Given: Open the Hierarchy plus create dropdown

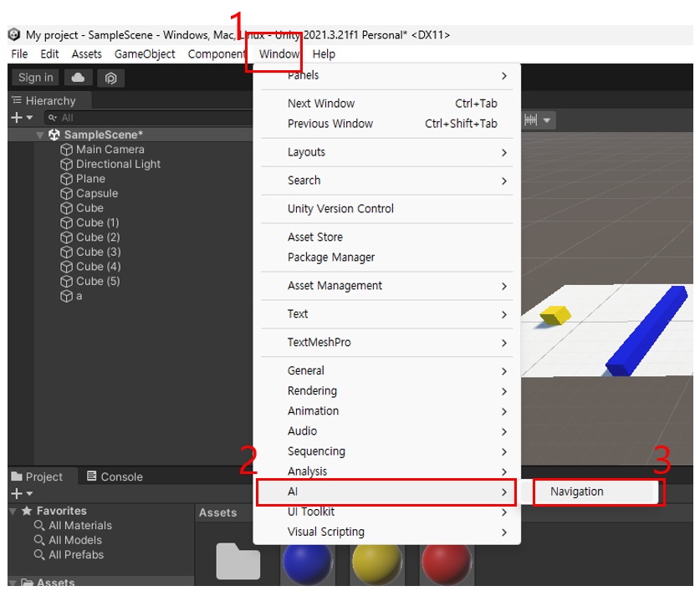Looking at the screenshot, I should (22, 117).
